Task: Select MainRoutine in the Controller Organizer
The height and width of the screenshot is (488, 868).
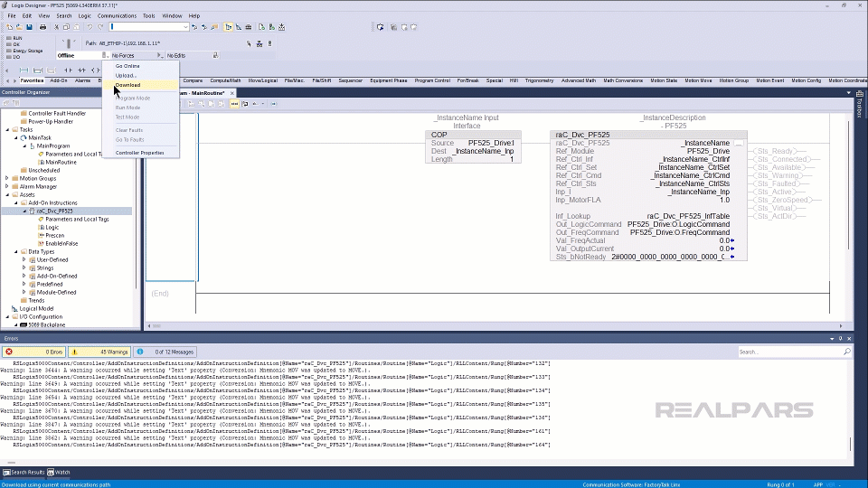Action: coord(61,162)
